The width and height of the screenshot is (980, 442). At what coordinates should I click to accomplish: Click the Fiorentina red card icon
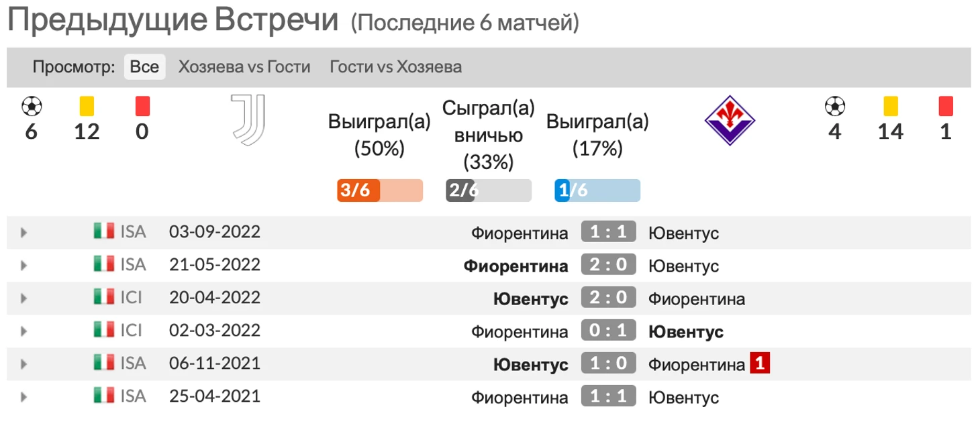click(946, 106)
